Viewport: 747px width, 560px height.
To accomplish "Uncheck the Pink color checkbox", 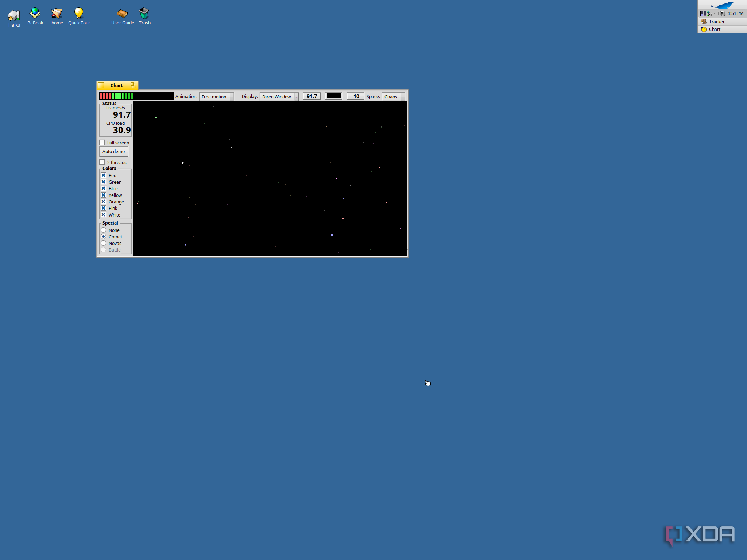I will 104,208.
